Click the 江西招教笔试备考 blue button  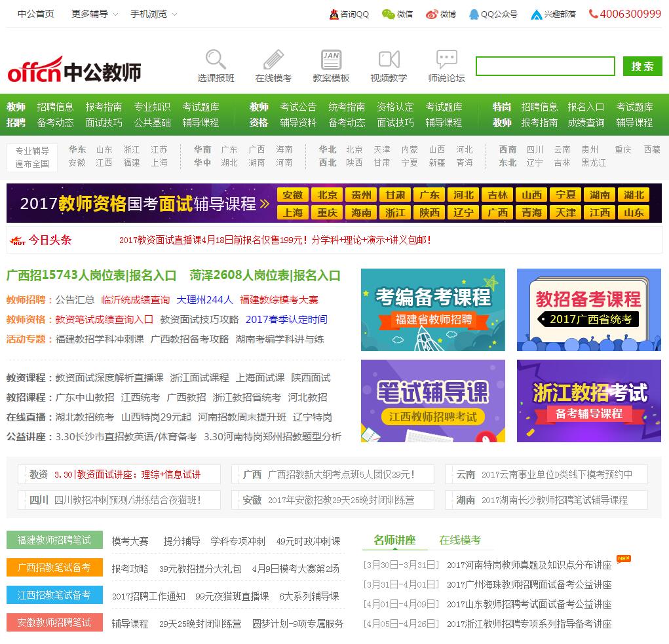pos(54,595)
